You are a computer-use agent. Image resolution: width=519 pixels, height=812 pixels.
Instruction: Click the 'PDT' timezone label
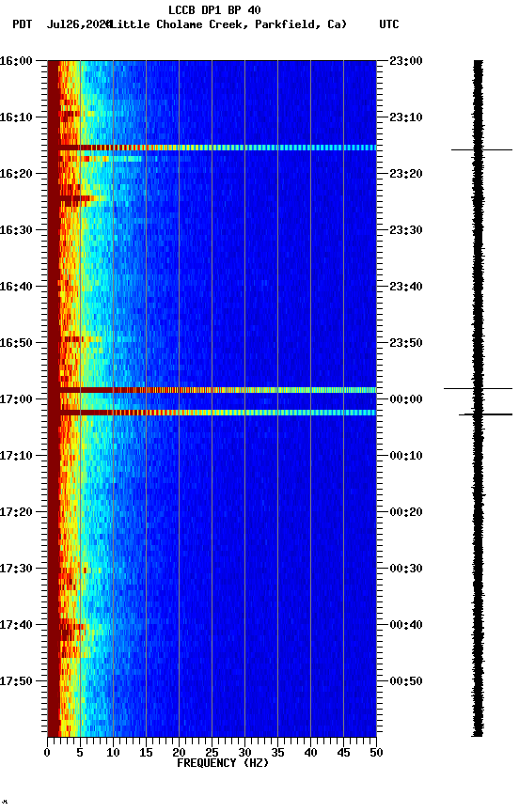[23, 24]
